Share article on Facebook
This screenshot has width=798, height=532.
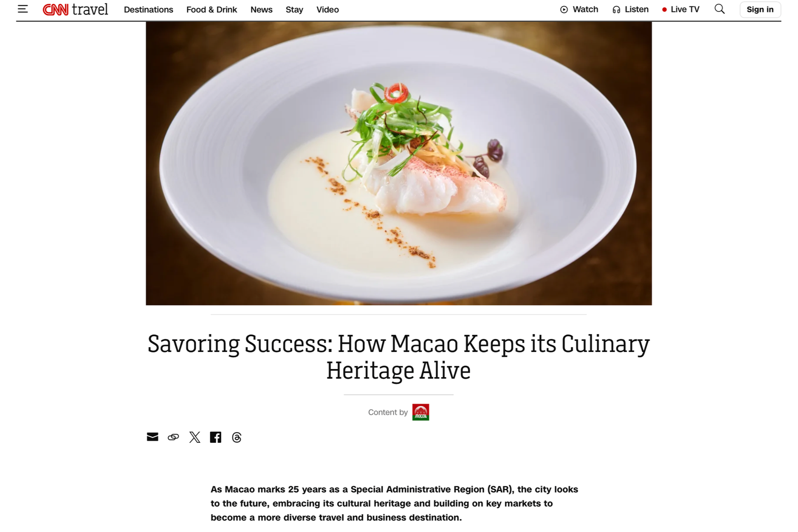216,437
